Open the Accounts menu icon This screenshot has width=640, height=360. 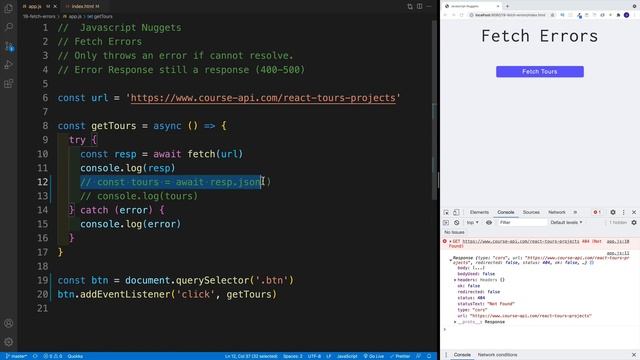[9, 323]
